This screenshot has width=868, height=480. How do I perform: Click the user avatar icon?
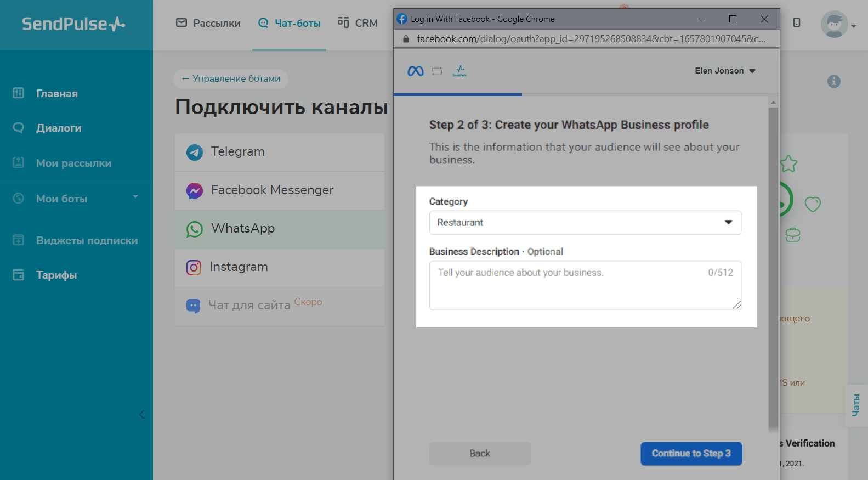tap(834, 24)
